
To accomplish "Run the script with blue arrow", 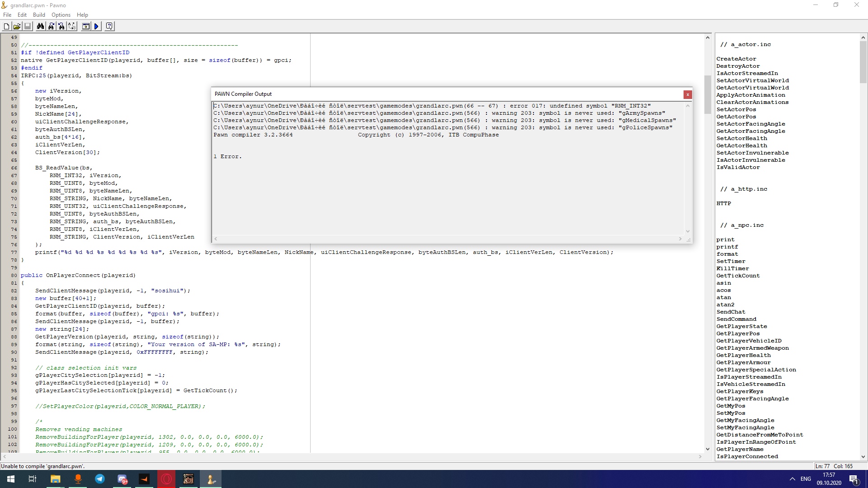I will tap(96, 26).
